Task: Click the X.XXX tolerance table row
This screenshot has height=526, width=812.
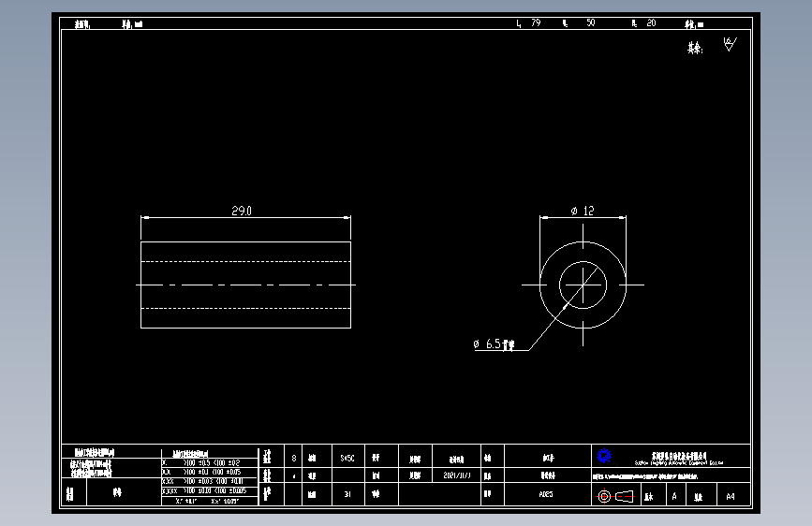Action: [209, 490]
